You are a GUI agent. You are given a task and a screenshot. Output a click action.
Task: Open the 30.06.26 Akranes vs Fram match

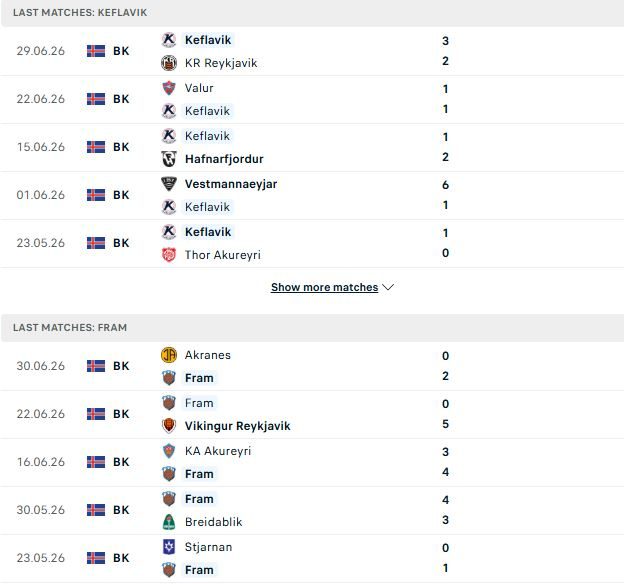pyautogui.click(x=312, y=366)
